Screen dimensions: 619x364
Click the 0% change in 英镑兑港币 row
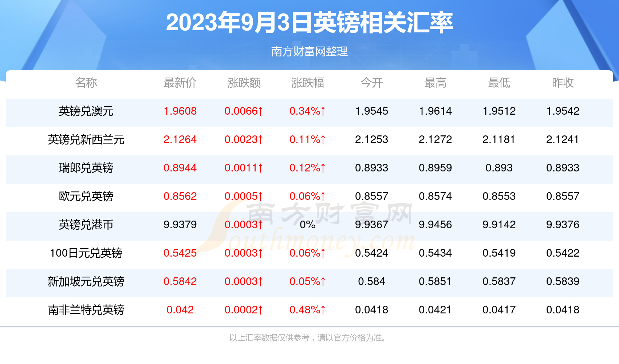[x=307, y=225]
